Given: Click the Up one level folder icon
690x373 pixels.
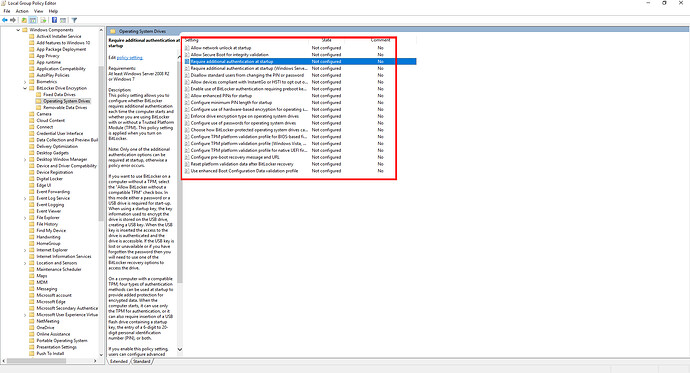Looking at the screenshot, I should coord(24,20).
